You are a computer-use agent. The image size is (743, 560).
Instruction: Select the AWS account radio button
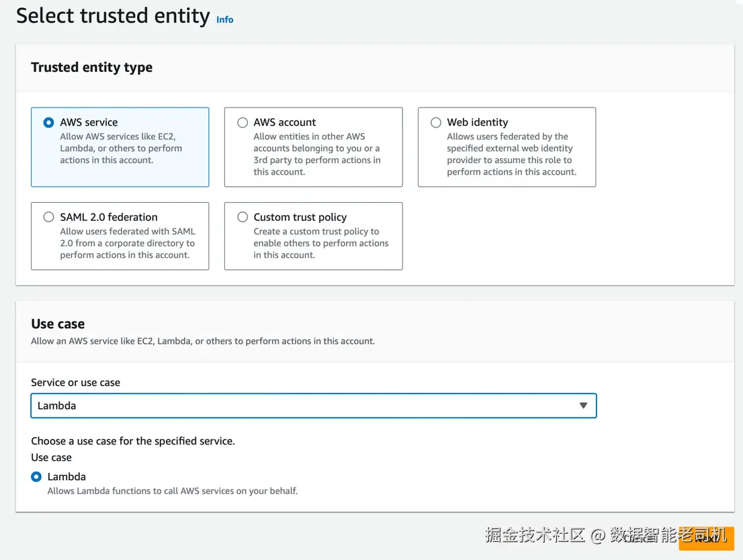coord(242,123)
